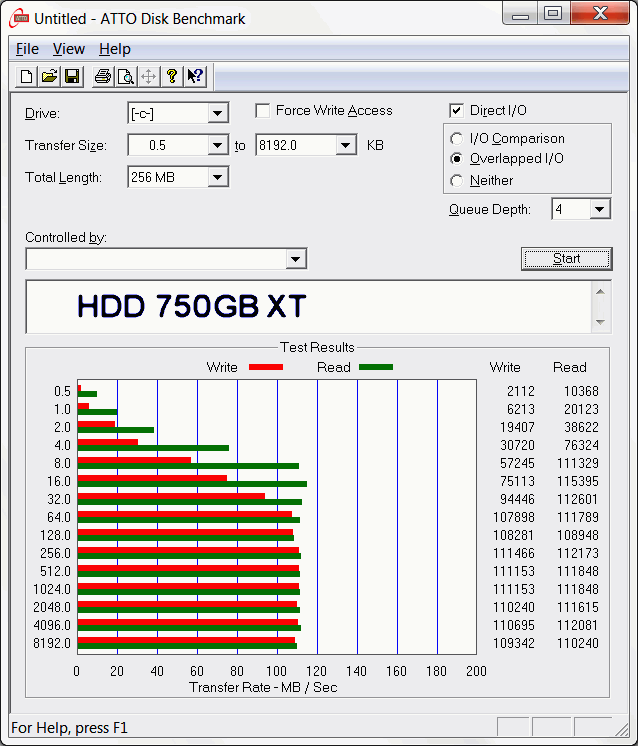Open the minimum Transfer Size 0.5 dropdown
The width and height of the screenshot is (638, 746).
[x=217, y=145]
